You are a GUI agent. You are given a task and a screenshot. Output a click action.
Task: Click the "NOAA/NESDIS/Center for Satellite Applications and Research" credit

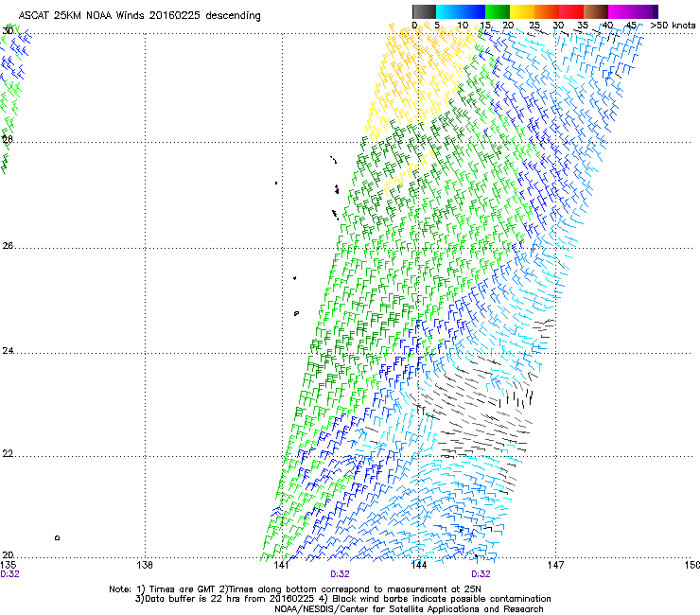coord(409,609)
